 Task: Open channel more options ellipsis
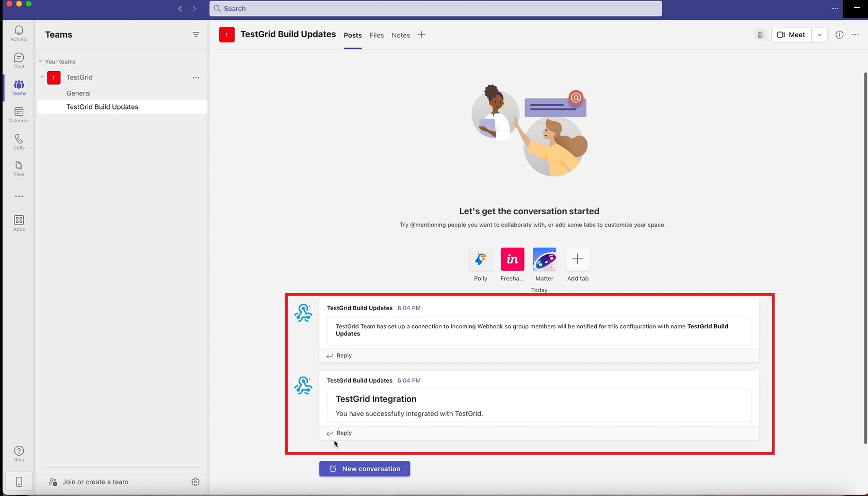(856, 35)
